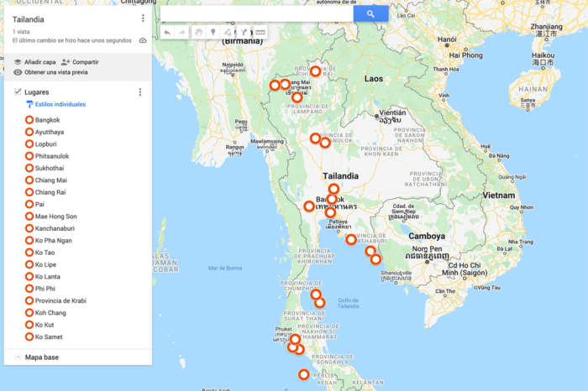Select the add marker tool

(x=213, y=32)
